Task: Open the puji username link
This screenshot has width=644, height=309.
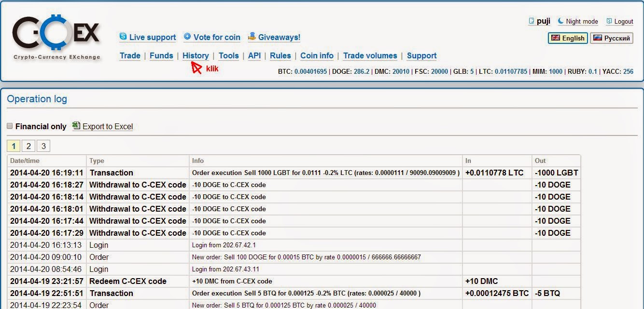Action: [544, 21]
